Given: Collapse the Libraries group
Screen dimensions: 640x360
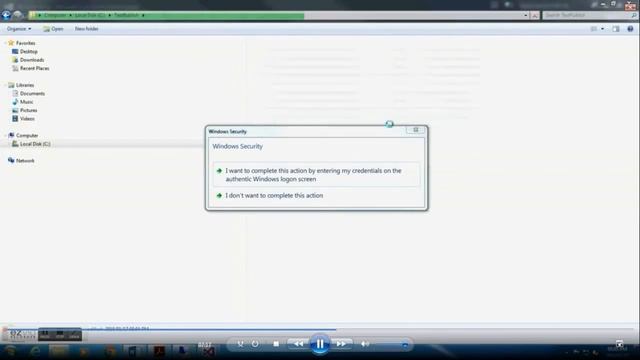Looking at the screenshot, I should pos(5,85).
